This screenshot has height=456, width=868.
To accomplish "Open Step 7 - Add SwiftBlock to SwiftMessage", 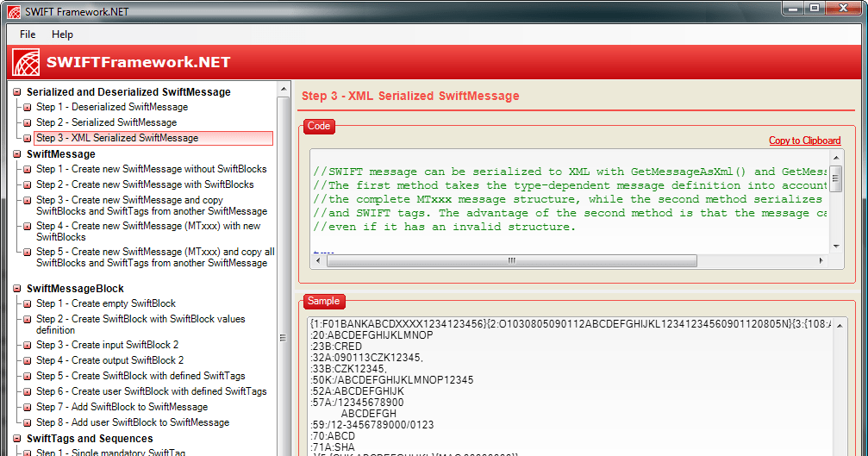I will (122, 407).
